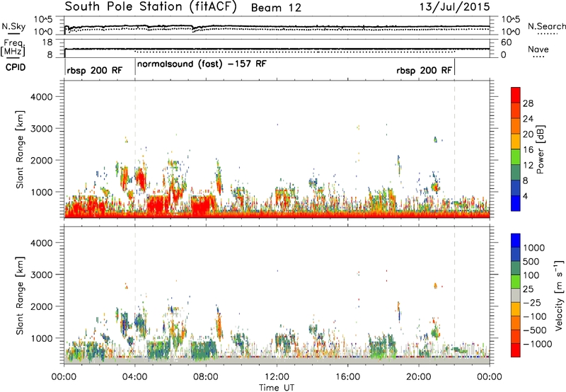Click the second 'rbsp 200 RF' label near 22:00

pyautogui.click(x=424, y=70)
